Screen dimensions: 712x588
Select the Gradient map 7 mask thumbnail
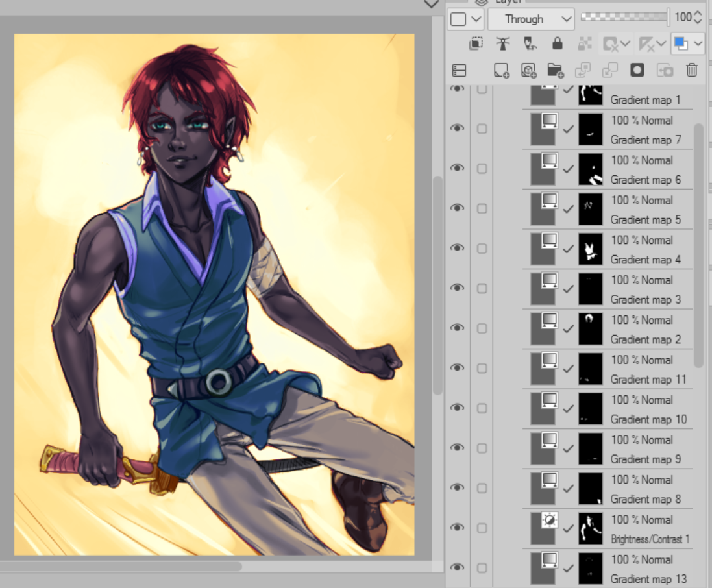591,129
